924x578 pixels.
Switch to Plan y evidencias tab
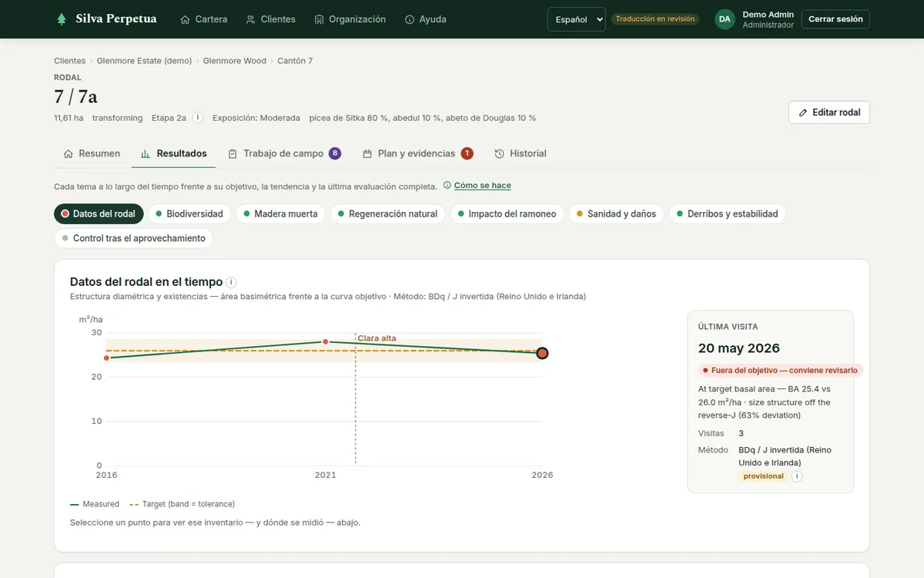tap(417, 153)
